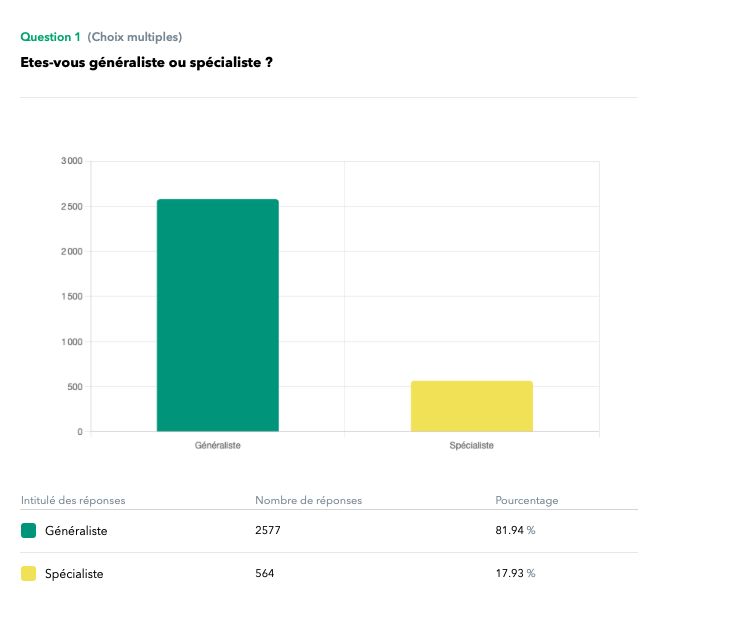Viewport: 738px width, 630px height.
Task: Click the '(Choix multiples)' question type label
Action: (x=134, y=37)
